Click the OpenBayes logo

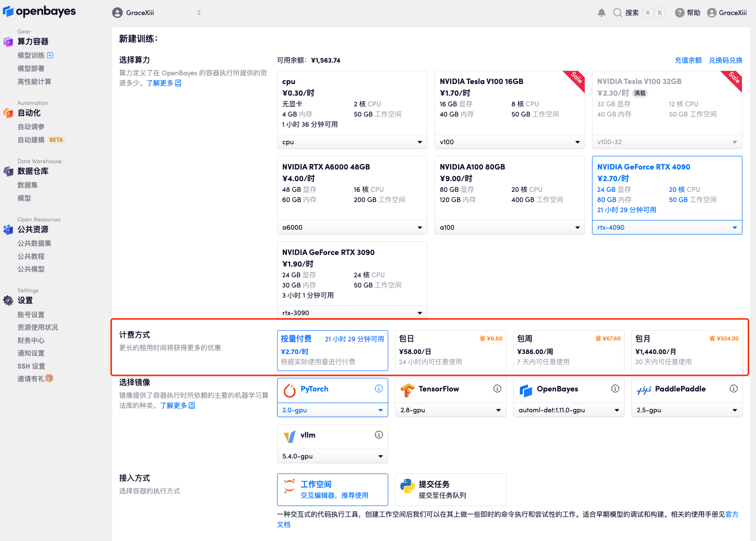[x=39, y=11]
